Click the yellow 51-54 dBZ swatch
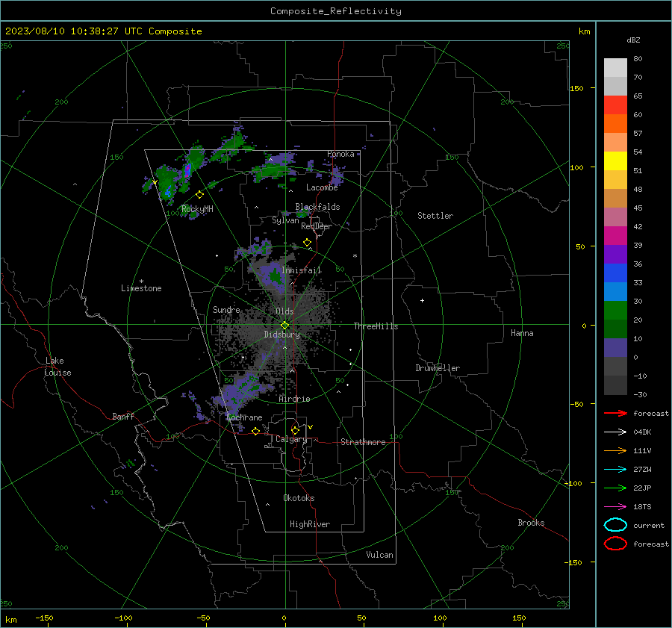Viewport: 672px width, 628px height. click(615, 161)
